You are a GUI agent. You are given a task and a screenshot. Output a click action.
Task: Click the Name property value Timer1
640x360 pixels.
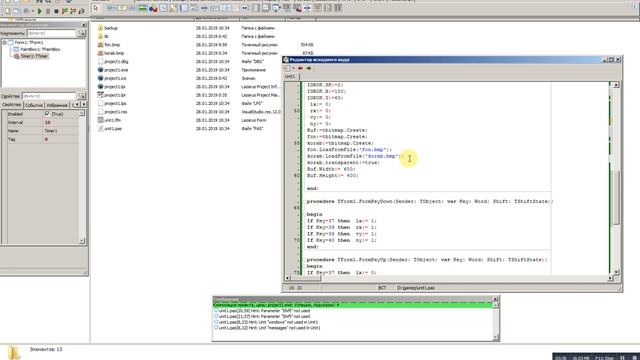point(60,131)
